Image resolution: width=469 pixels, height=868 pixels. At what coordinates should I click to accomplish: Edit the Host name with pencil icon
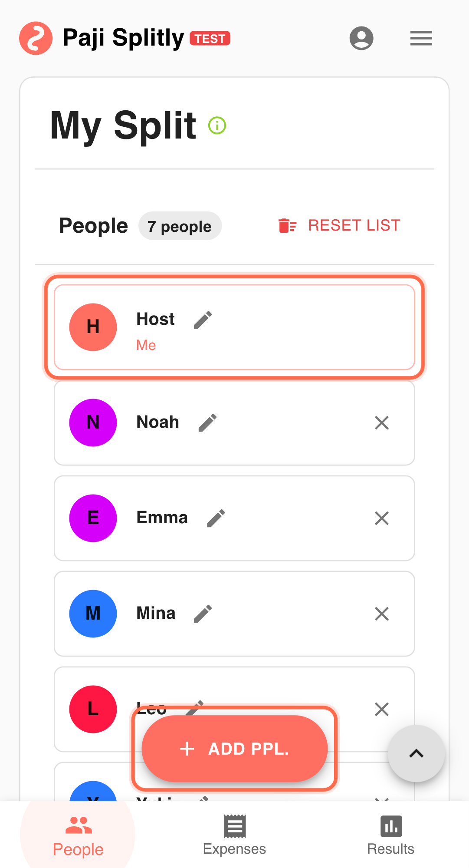click(203, 320)
